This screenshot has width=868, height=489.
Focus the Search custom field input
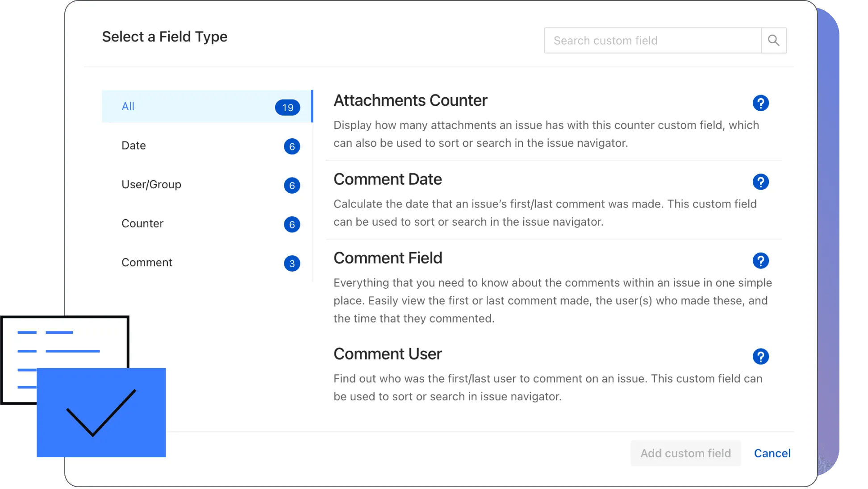point(652,41)
